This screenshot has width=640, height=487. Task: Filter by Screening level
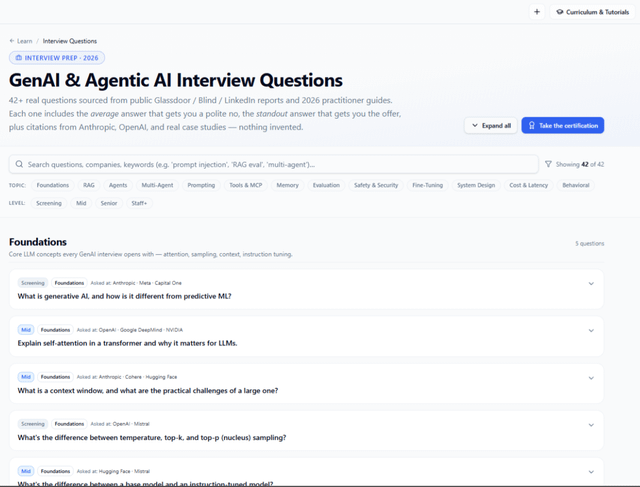[49, 203]
